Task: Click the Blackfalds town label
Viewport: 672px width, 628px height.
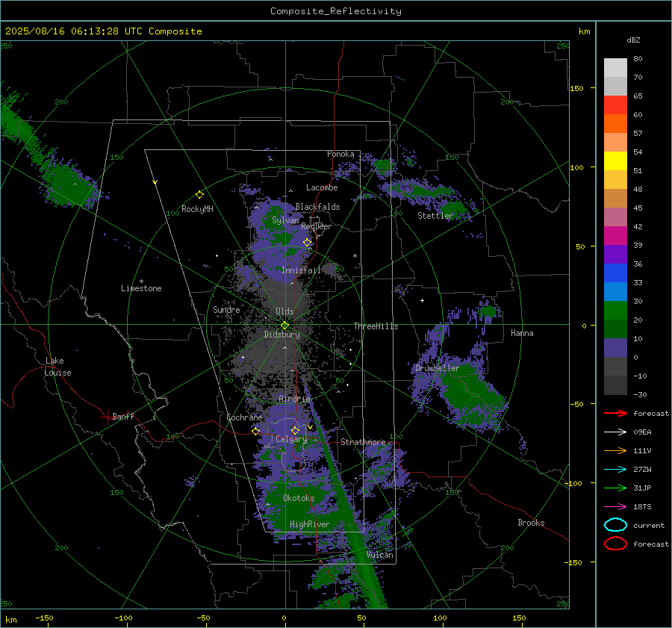Action: click(x=317, y=207)
